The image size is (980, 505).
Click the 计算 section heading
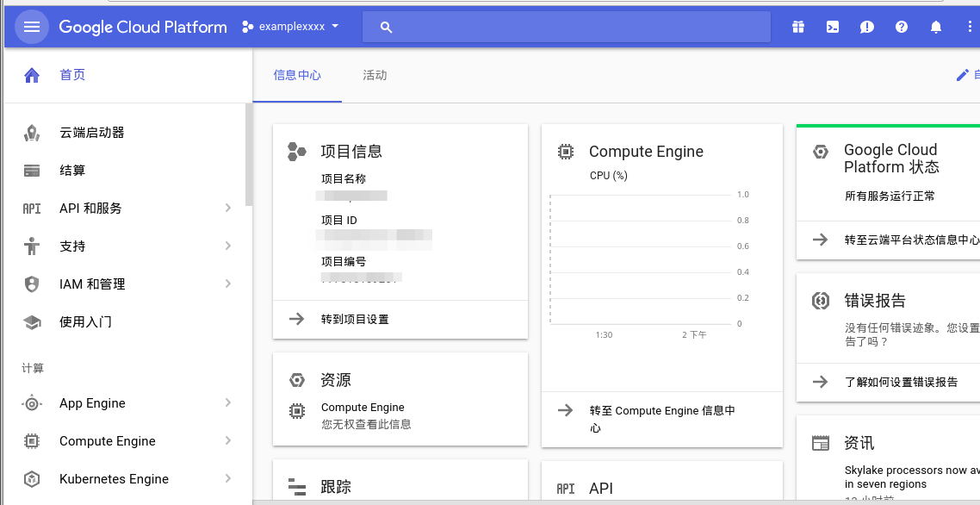point(33,369)
